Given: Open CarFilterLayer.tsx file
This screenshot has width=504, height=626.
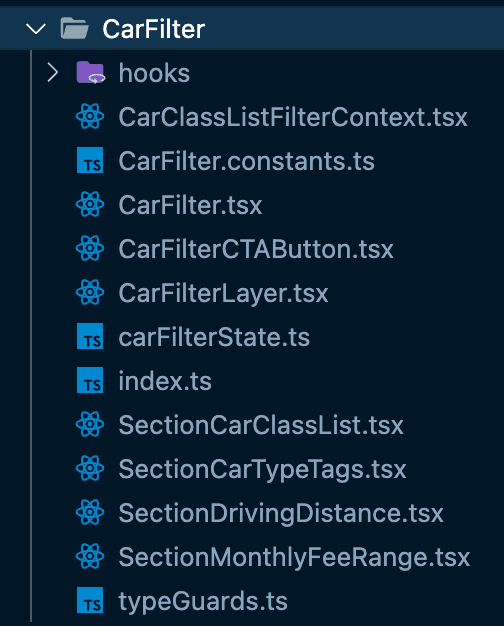Looking at the screenshot, I should pyautogui.click(x=223, y=293).
